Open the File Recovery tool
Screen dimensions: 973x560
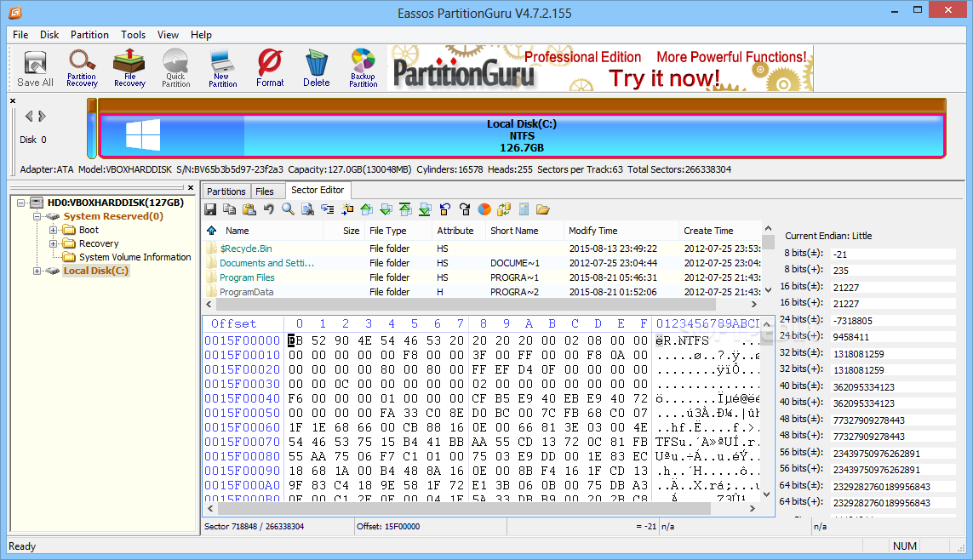(129, 69)
